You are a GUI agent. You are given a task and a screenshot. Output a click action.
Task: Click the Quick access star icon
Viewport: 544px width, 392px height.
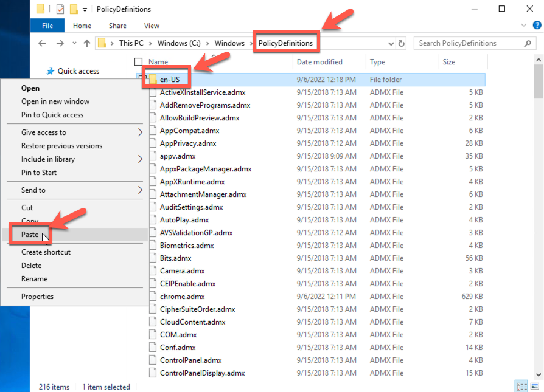tap(51, 71)
